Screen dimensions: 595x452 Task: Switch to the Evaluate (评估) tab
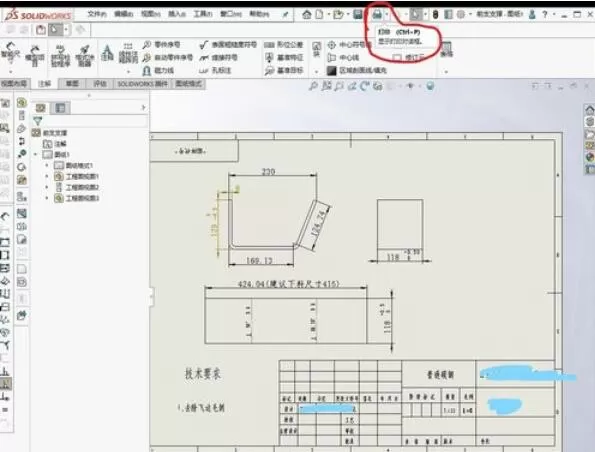tap(100, 84)
